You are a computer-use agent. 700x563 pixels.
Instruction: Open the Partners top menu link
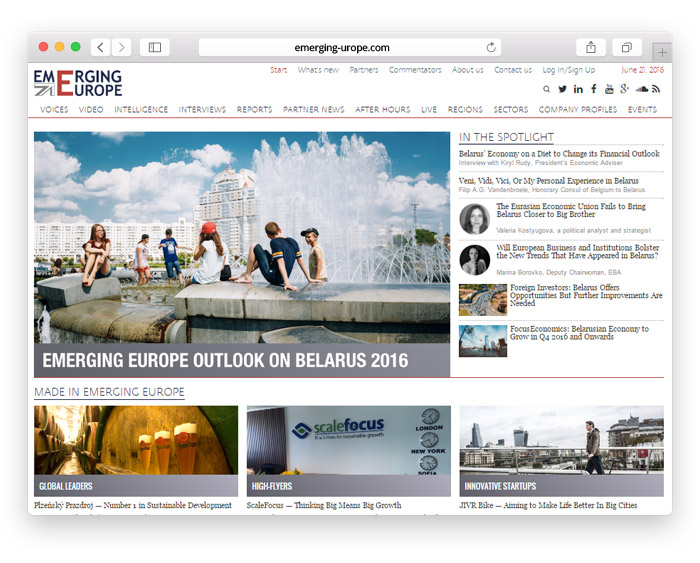tap(364, 70)
